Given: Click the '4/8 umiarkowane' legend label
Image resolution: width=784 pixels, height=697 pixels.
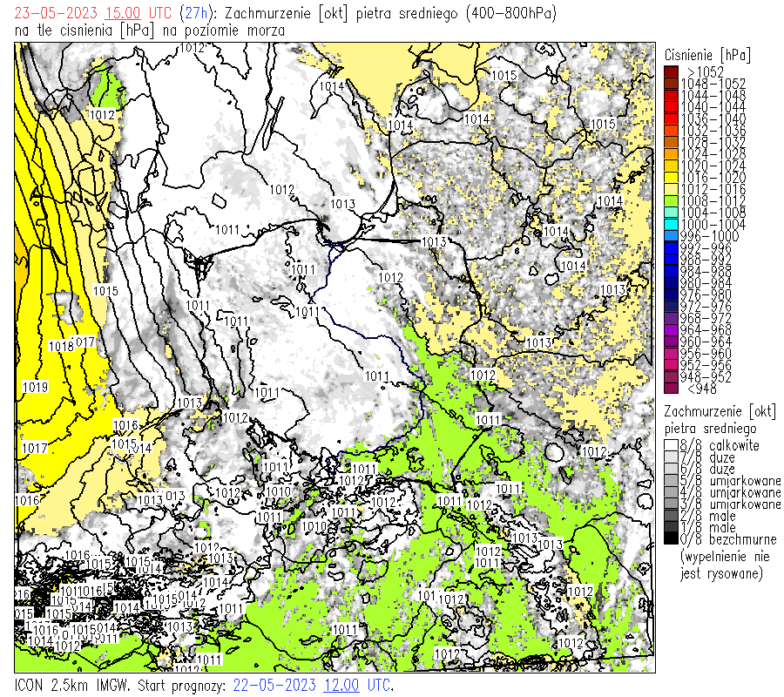Looking at the screenshot, I should point(730,492).
